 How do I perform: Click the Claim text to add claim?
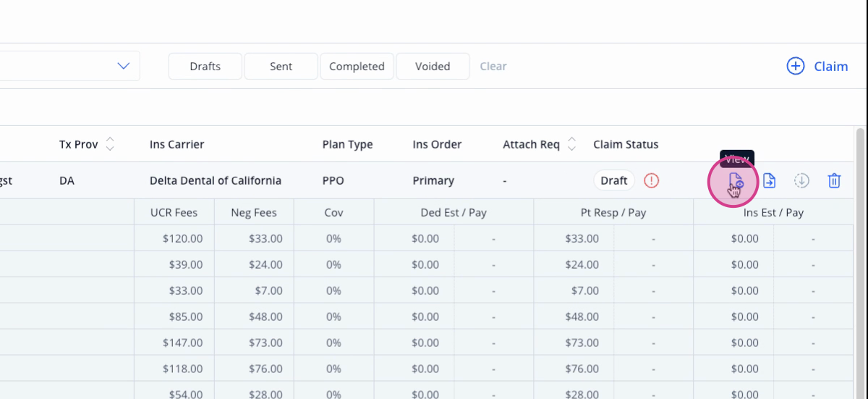pyautogui.click(x=831, y=66)
